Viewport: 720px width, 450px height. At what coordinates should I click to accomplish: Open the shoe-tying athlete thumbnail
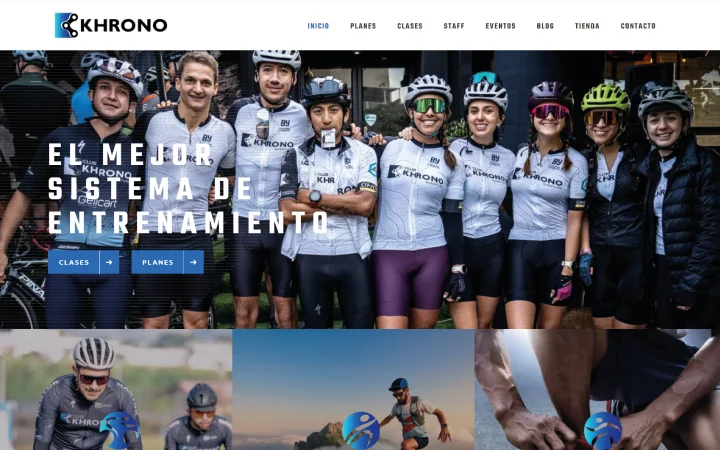click(x=597, y=389)
